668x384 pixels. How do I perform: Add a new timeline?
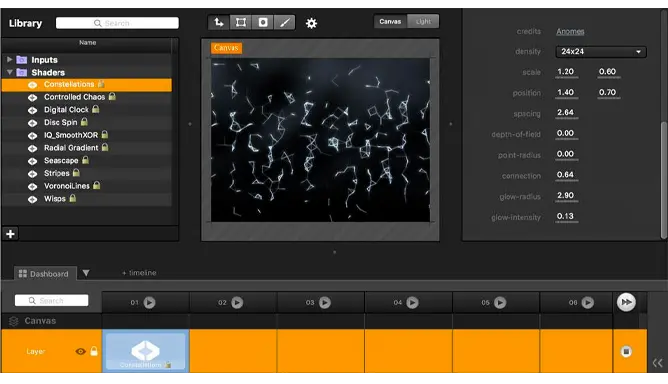139,273
